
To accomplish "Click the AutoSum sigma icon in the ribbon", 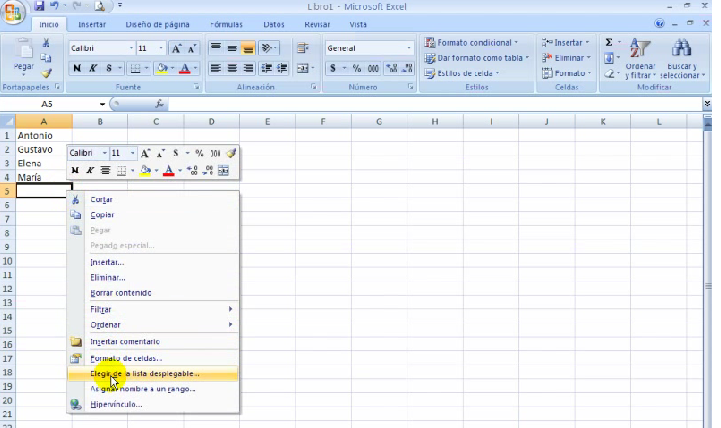I will (x=609, y=43).
